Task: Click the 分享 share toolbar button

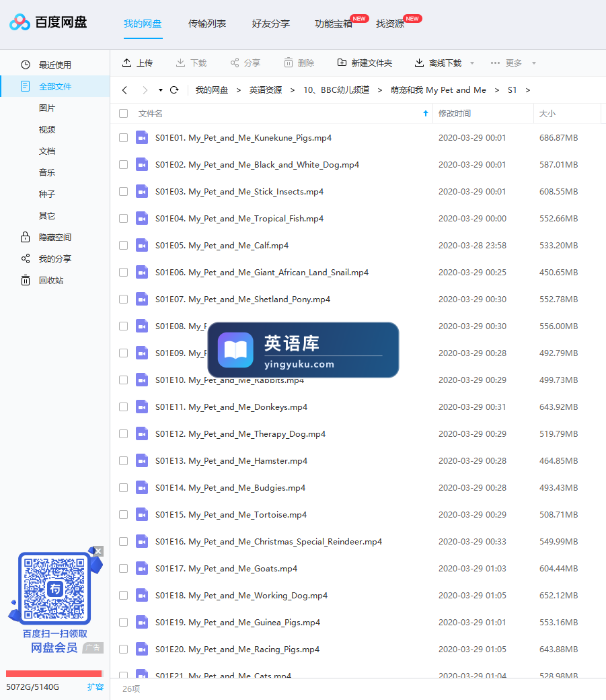Action: [x=245, y=63]
